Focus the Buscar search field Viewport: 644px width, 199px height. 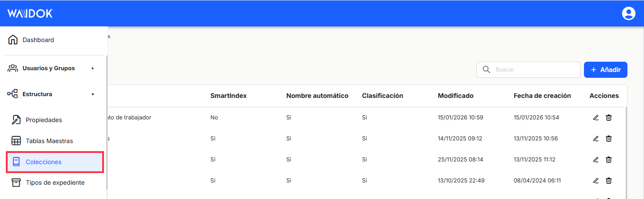(x=533, y=70)
